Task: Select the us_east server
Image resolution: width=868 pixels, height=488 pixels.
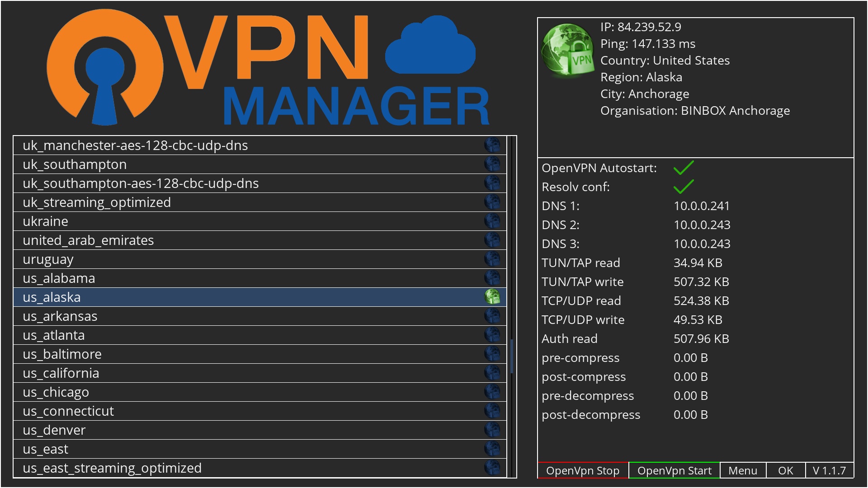Action: click(x=260, y=449)
